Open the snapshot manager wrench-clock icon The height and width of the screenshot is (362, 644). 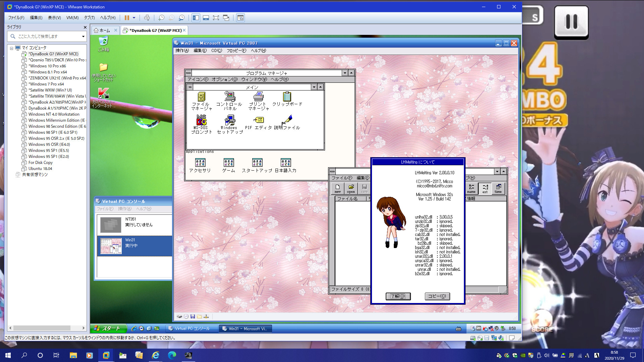(x=181, y=18)
